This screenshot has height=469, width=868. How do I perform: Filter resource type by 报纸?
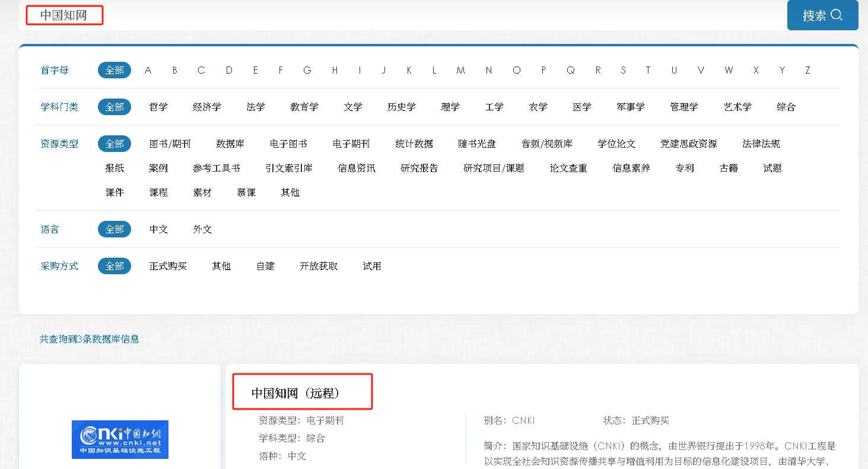pos(115,168)
